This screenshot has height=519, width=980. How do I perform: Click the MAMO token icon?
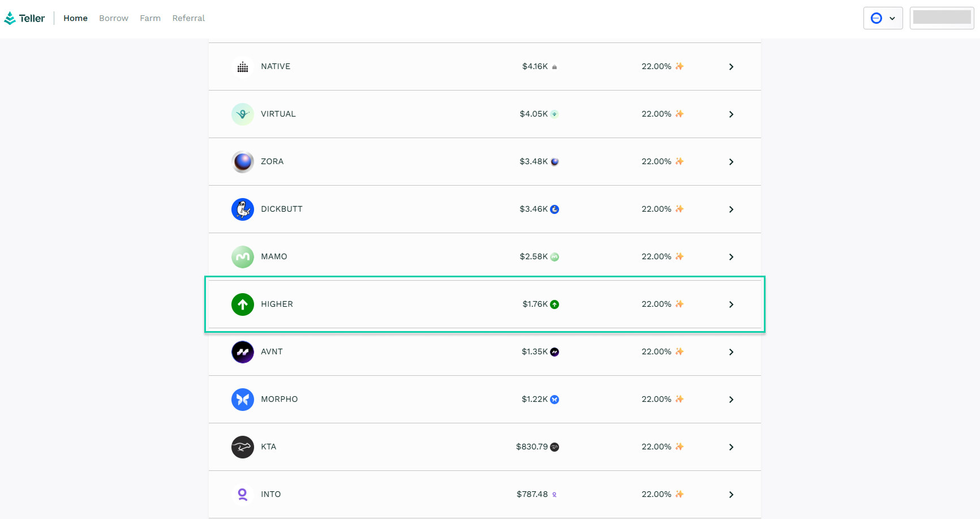[x=243, y=257]
